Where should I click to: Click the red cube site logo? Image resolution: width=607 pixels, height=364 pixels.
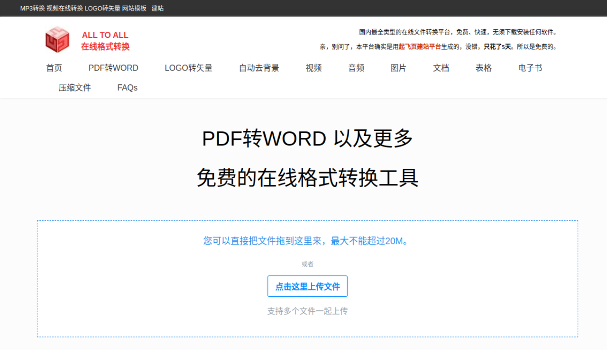(57, 40)
